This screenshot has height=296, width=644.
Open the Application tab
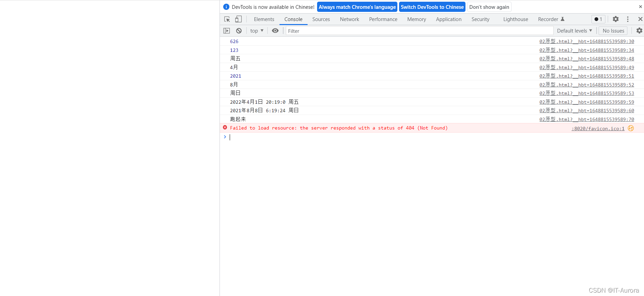click(x=449, y=19)
